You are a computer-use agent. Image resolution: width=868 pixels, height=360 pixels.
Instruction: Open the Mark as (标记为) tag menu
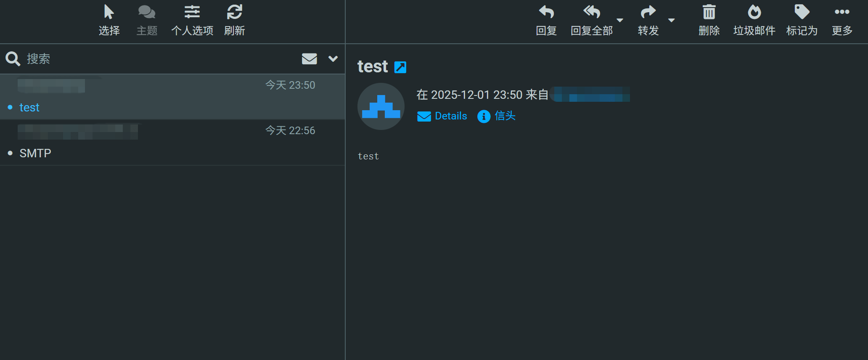pyautogui.click(x=802, y=13)
